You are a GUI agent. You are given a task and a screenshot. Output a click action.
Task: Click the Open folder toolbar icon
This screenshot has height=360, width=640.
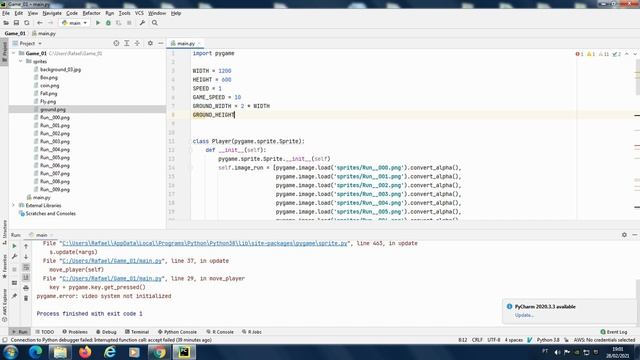point(6,23)
